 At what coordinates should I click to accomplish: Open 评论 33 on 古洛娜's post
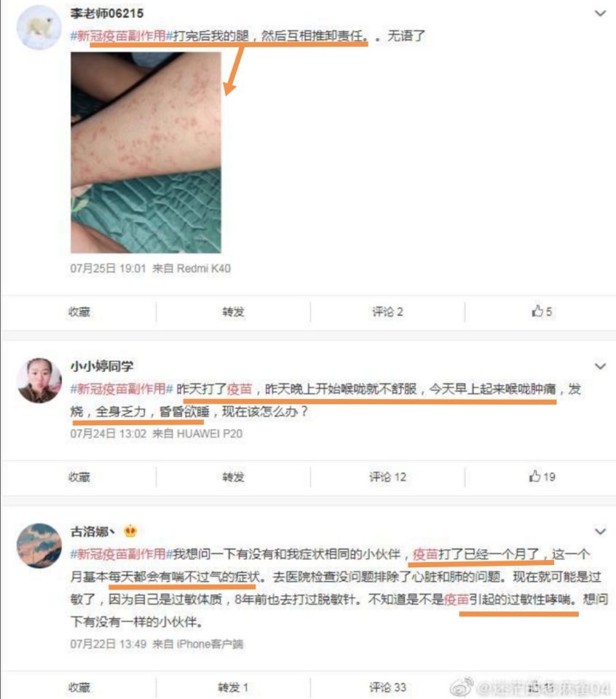(x=388, y=687)
